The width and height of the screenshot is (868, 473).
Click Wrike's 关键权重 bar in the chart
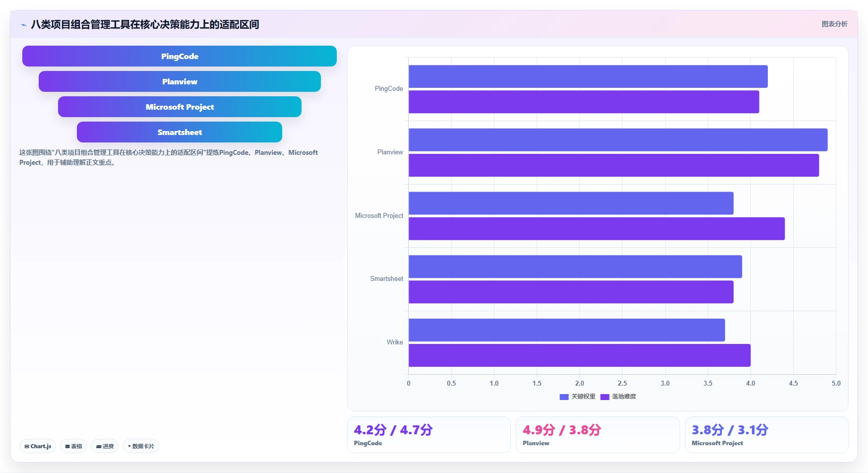pos(567,330)
